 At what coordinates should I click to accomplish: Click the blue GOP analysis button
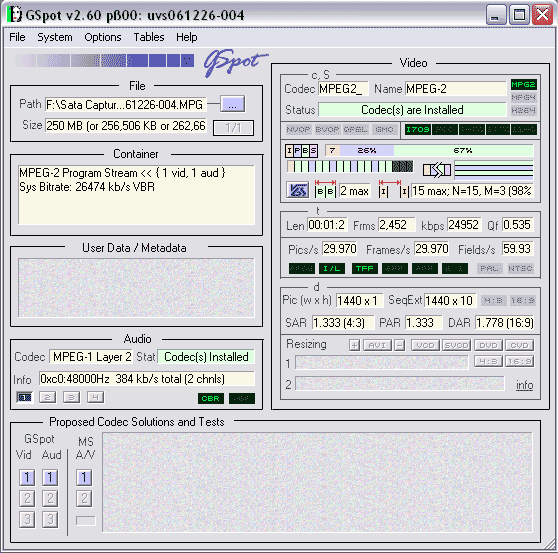tap(298, 190)
